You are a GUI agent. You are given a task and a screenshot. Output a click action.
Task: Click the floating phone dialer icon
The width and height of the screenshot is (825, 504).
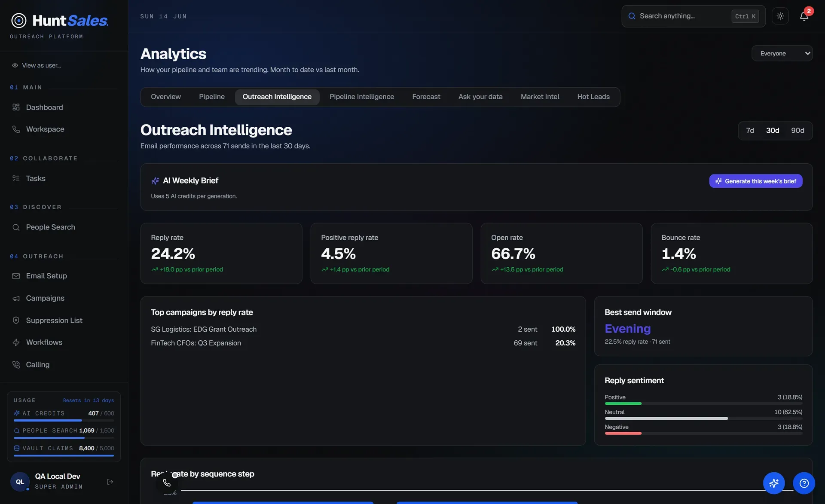click(167, 483)
